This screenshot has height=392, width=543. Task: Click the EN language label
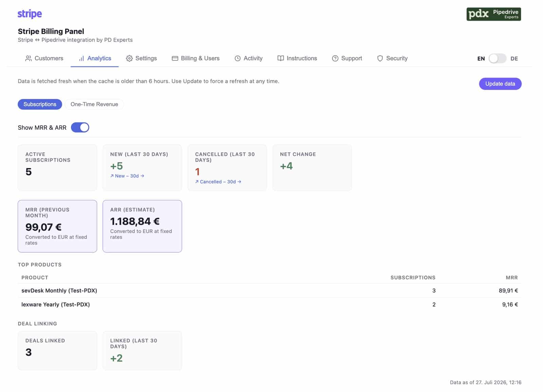[x=481, y=59]
